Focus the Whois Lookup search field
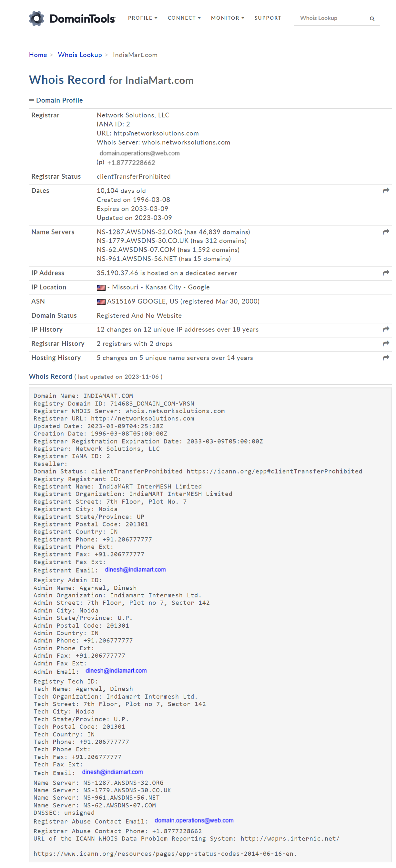 click(x=330, y=18)
